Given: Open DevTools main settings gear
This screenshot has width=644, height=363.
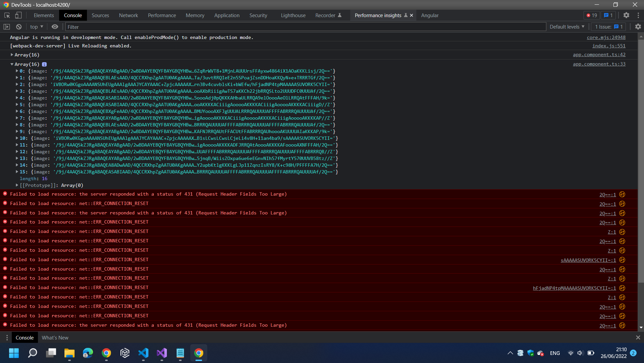Looking at the screenshot, I should pyautogui.click(x=626, y=15).
